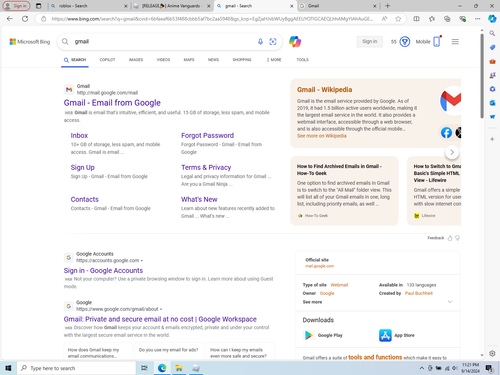Click the Mobile phone icon
The image size is (500, 375).
pos(437,42)
